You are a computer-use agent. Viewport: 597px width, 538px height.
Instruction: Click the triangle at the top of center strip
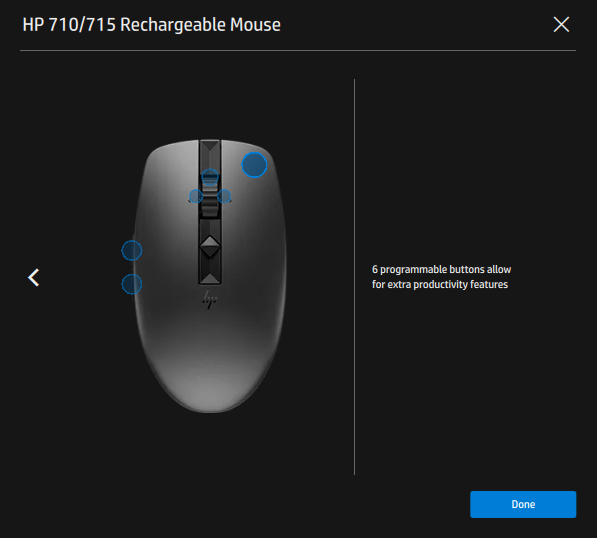pyautogui.click(x=210, y=146)
